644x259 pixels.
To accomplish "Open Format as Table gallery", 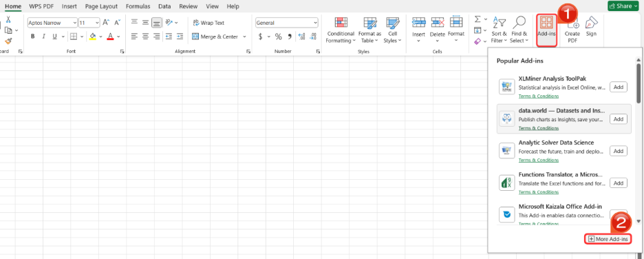I will point(369,30).
